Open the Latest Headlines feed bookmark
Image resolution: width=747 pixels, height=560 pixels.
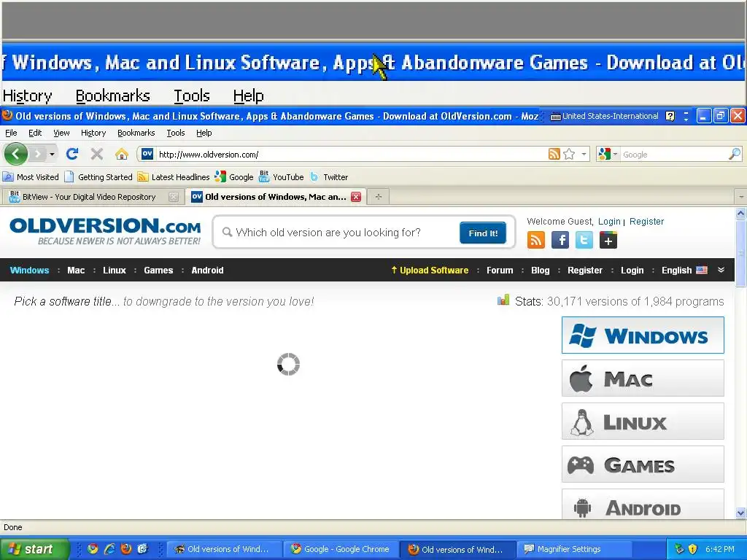coord(174,177)
